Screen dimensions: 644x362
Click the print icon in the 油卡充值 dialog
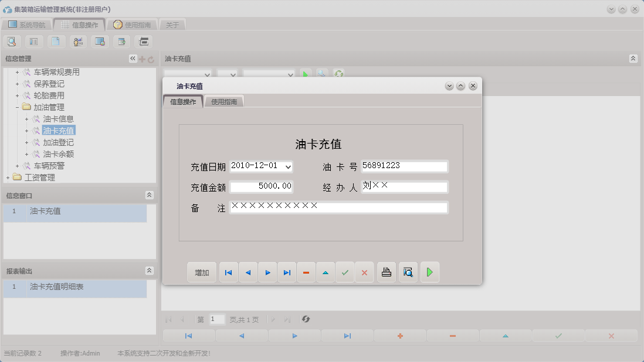(x=386, y=272)
